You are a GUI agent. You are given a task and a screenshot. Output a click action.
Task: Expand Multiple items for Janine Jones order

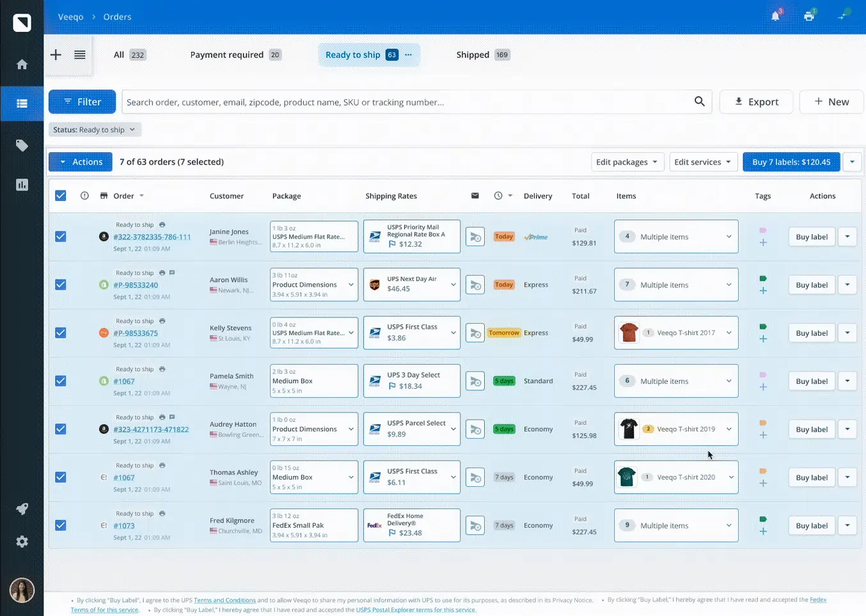point(676,237)
